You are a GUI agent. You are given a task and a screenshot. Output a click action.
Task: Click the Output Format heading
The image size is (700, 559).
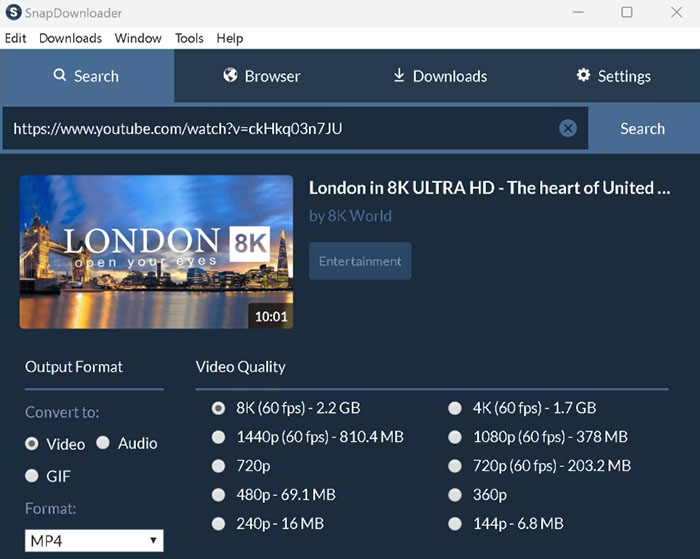coord(74,367)
